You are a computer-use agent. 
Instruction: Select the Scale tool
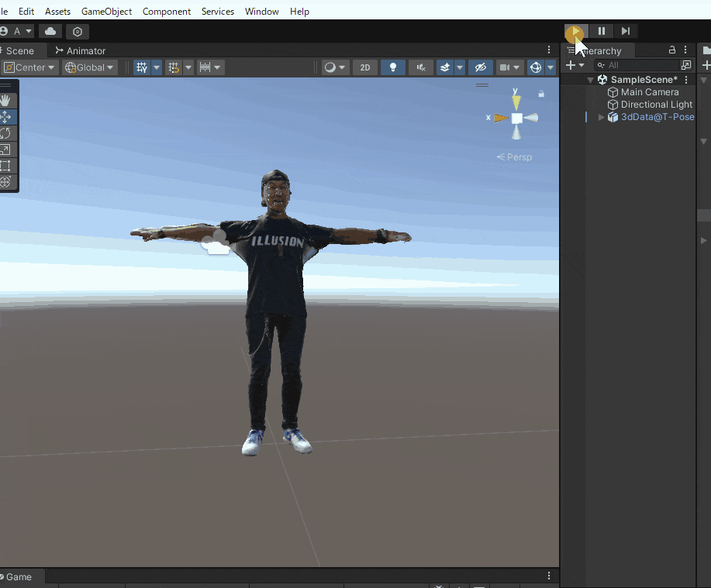coord(6,150)
